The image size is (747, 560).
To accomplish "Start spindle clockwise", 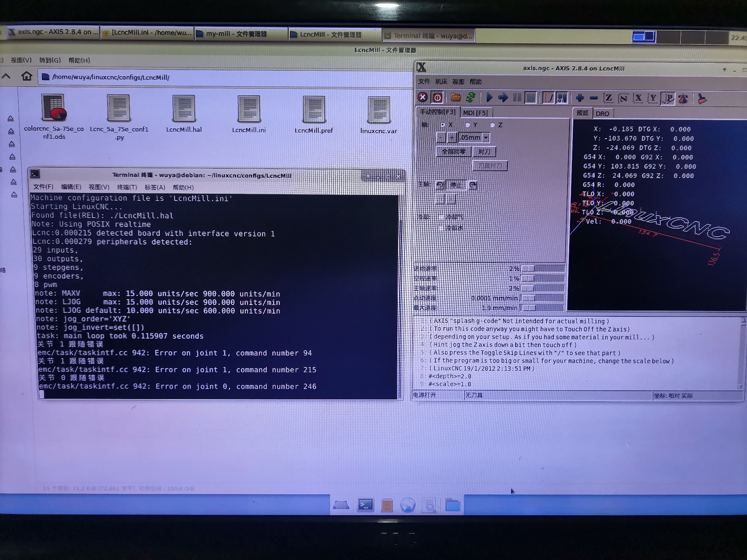I will coord(473,185).
